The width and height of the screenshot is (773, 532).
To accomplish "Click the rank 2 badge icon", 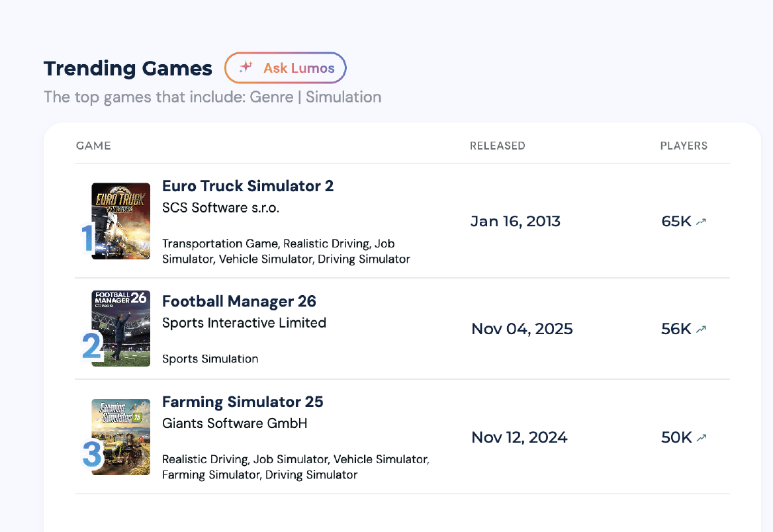I will [x=92, y=346].
